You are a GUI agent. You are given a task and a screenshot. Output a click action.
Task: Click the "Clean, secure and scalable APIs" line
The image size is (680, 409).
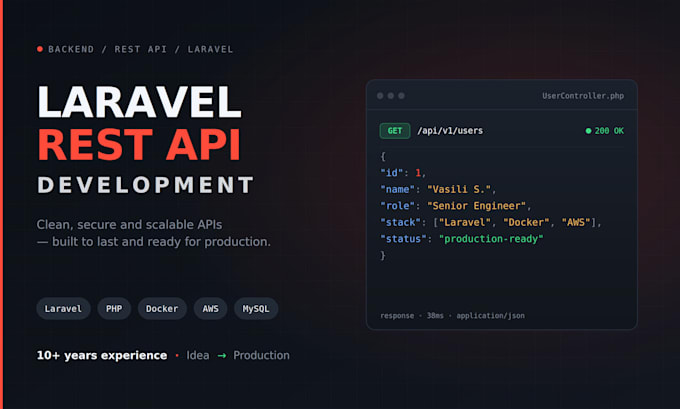[x=129, y=225]
